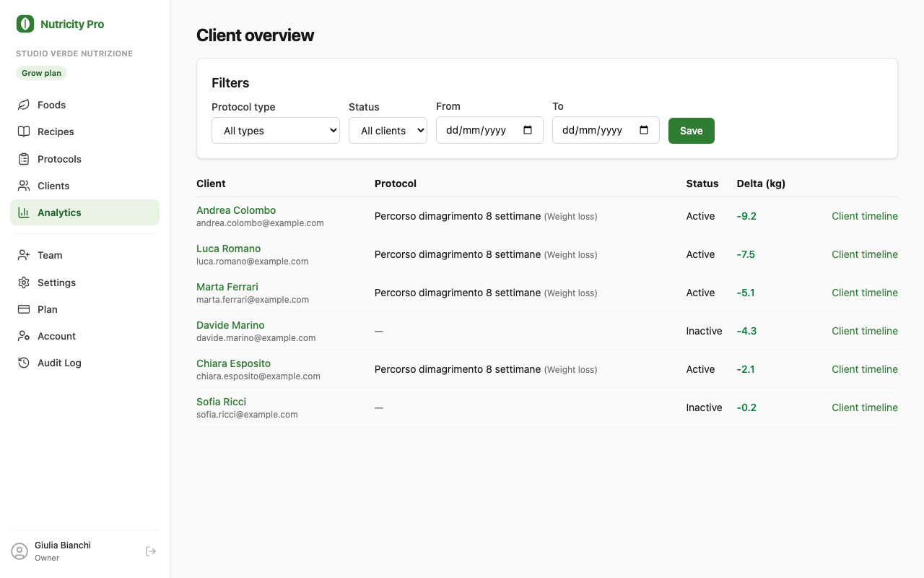This screenshot has height=578, width=924.
Task: Click Giulia Bianchi's avatar icon
Action: pos(19,551)
